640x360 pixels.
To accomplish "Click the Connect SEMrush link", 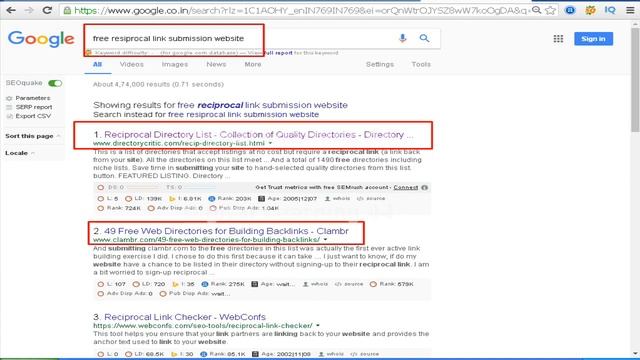I will pos(406,187).
